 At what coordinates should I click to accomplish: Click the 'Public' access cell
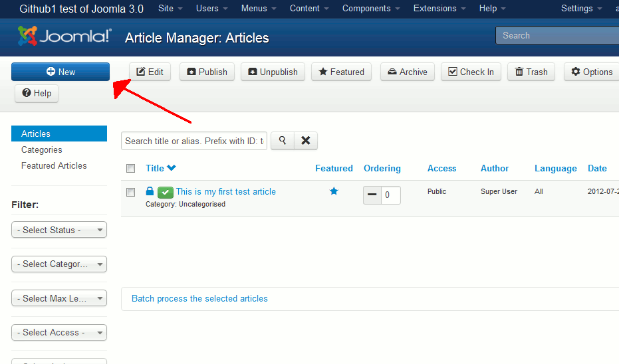pyautogui.click(x=437, y=191)
